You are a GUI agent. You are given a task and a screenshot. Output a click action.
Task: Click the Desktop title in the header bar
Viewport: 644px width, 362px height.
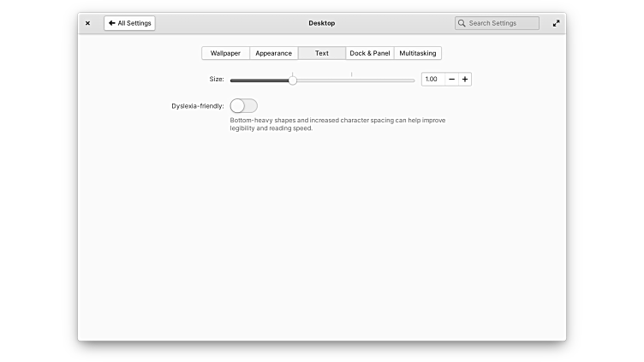322,23
